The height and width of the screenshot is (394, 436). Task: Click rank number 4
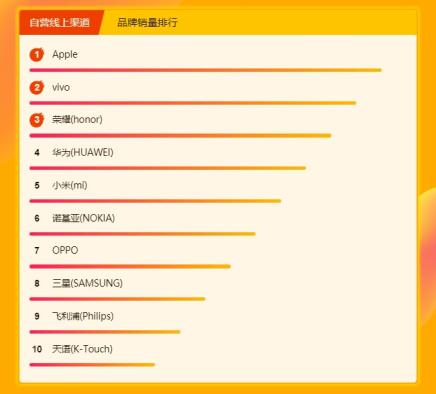click(x=37, y=152)
